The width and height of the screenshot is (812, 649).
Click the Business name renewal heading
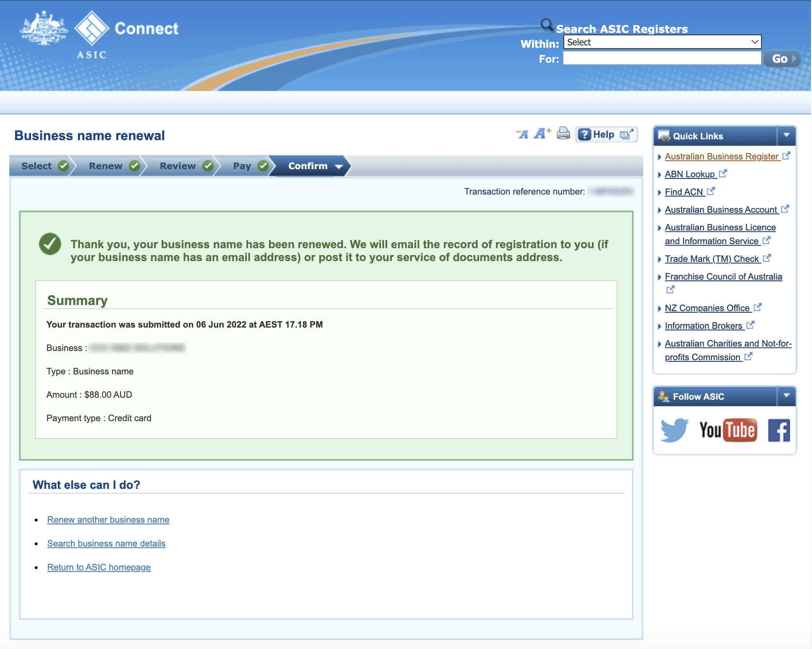[x=90, y=136]
